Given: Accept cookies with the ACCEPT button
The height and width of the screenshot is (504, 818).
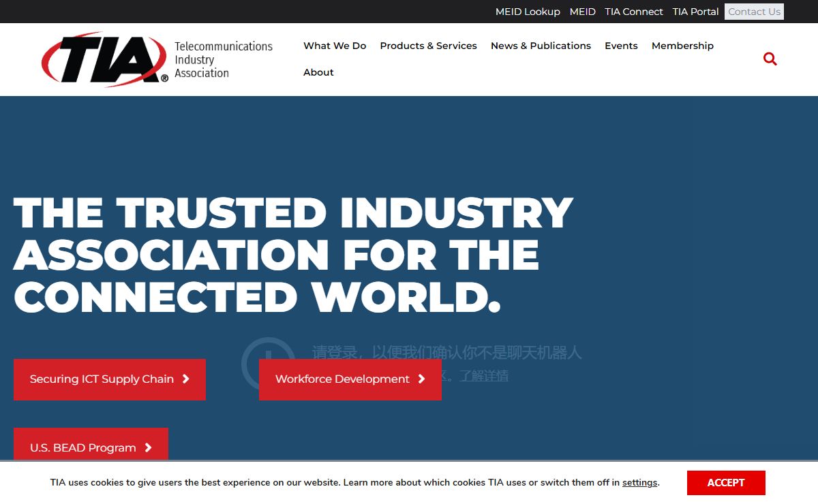Looking at the screenshot, I should tap(726, 483).
